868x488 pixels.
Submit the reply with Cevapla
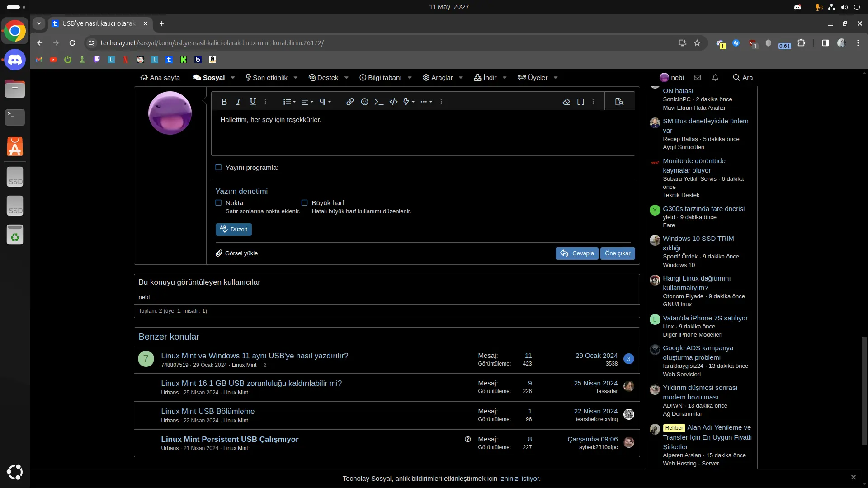(x=577, y=253)
